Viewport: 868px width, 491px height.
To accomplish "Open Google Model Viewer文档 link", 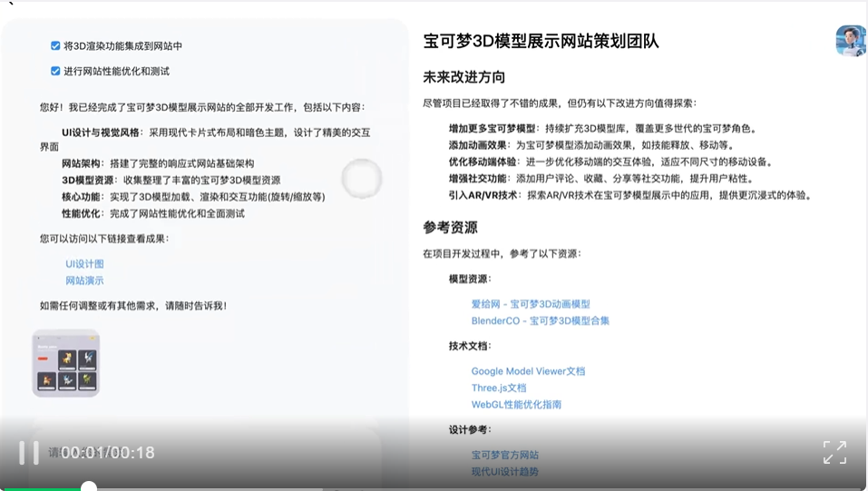I will click(x=528, y=370).
